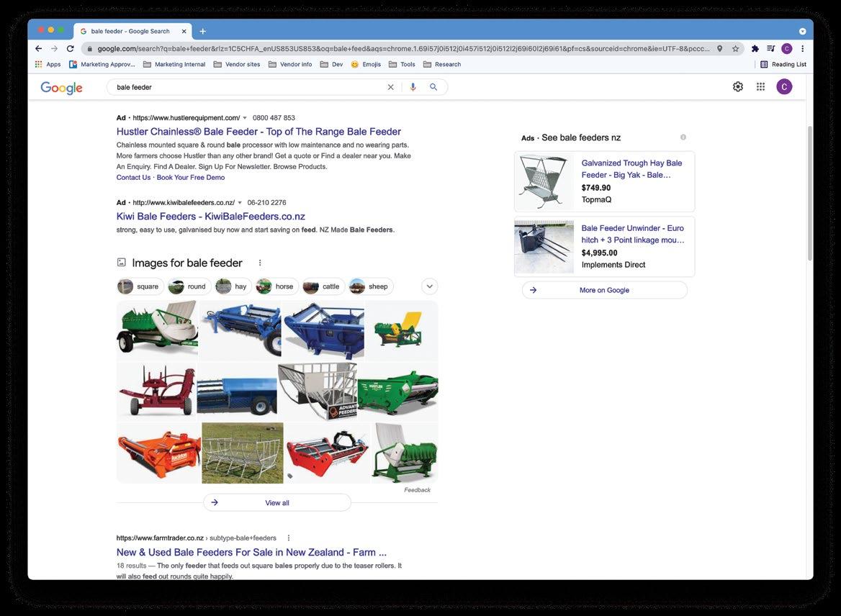Click the Feedback link under images
Viewport: 841px width, 616px height.
[x=418, y=490]
